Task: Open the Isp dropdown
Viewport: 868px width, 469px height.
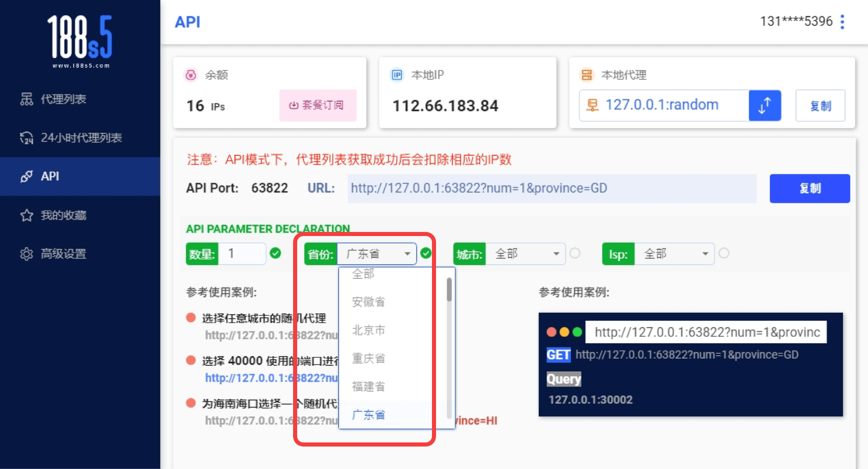Action: (674, 254)
